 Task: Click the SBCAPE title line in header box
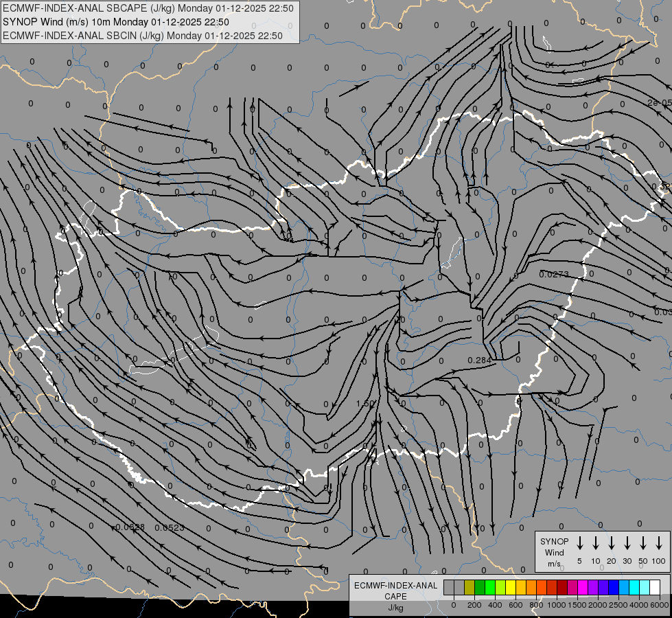(148, 8)
